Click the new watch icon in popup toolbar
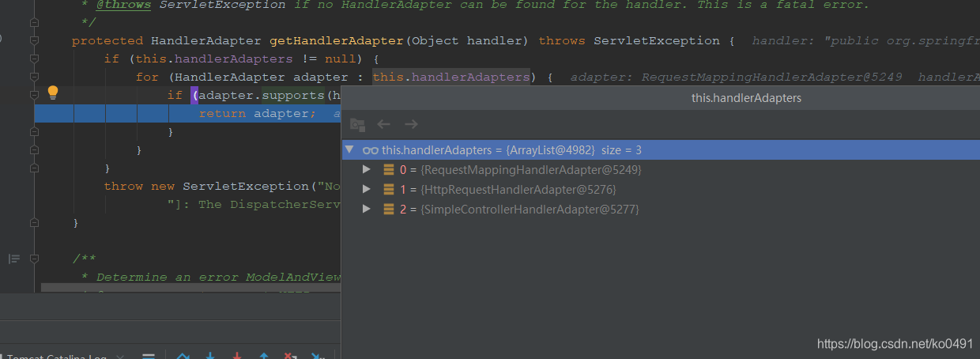980x359 pixels. (357, 124)
